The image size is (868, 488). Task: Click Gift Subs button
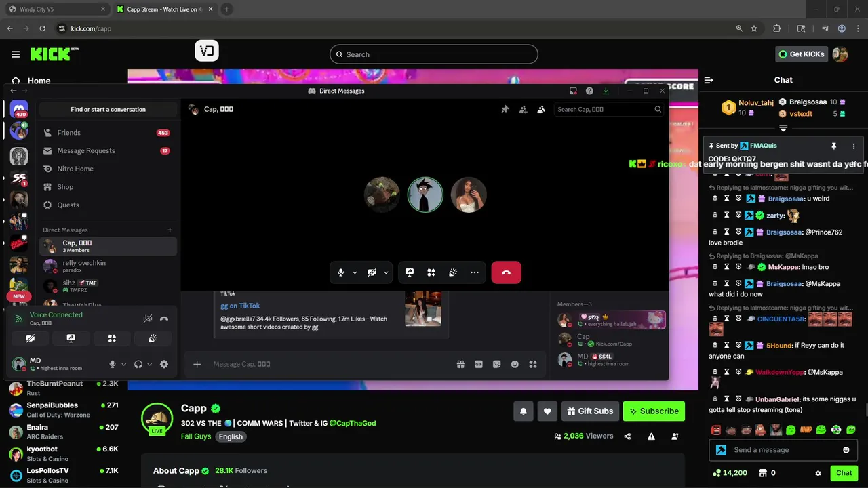click(589, 411)
